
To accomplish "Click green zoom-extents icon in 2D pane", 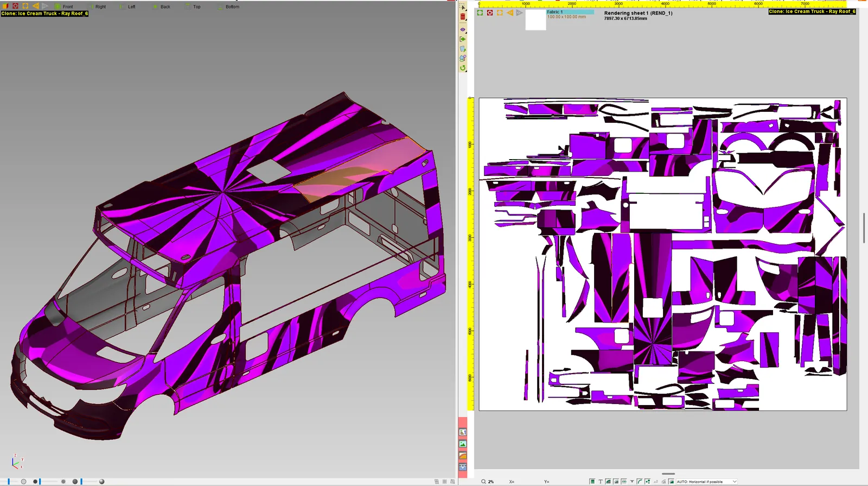I will pyautogui.click(x=480, y=12).
